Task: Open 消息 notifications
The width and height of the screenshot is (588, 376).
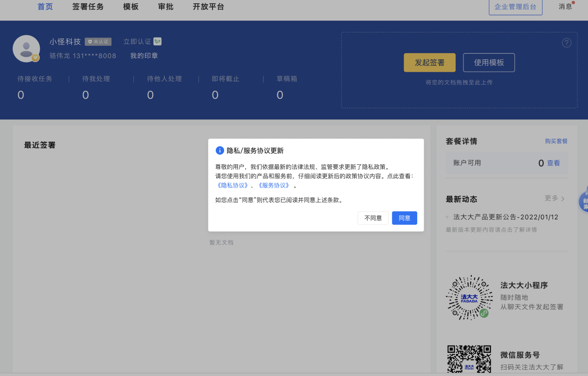Action: point(565,6)
